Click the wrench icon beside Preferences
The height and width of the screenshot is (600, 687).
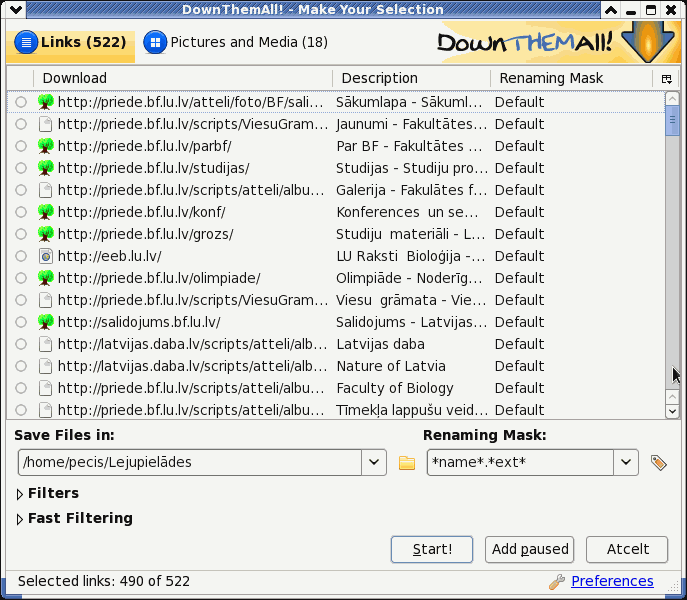click(557, 582)
